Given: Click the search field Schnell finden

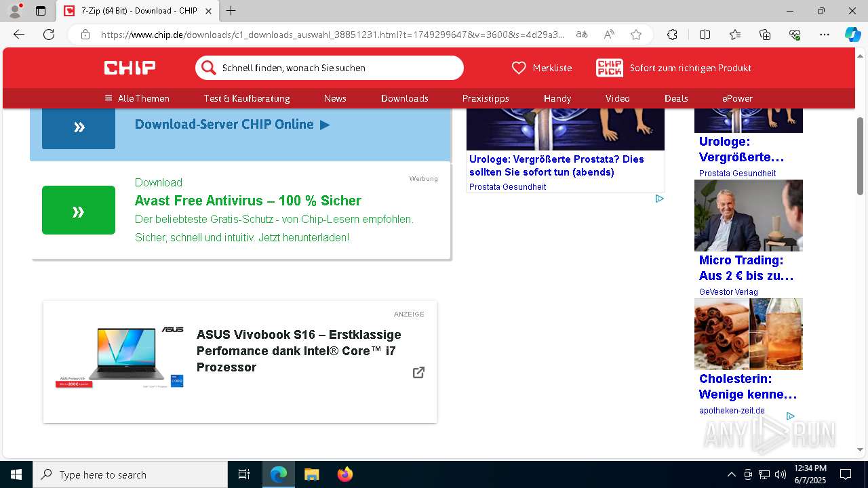Looking at the screenshot, I should (330, 68).
